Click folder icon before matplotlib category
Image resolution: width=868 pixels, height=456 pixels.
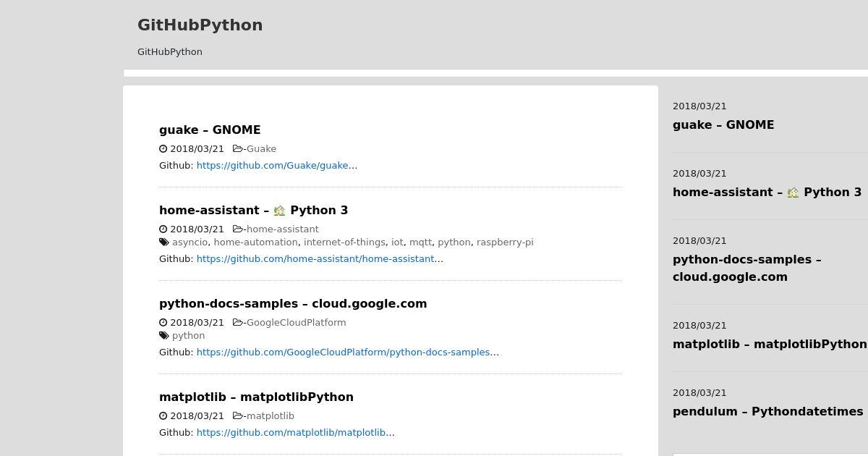[238, 416]
